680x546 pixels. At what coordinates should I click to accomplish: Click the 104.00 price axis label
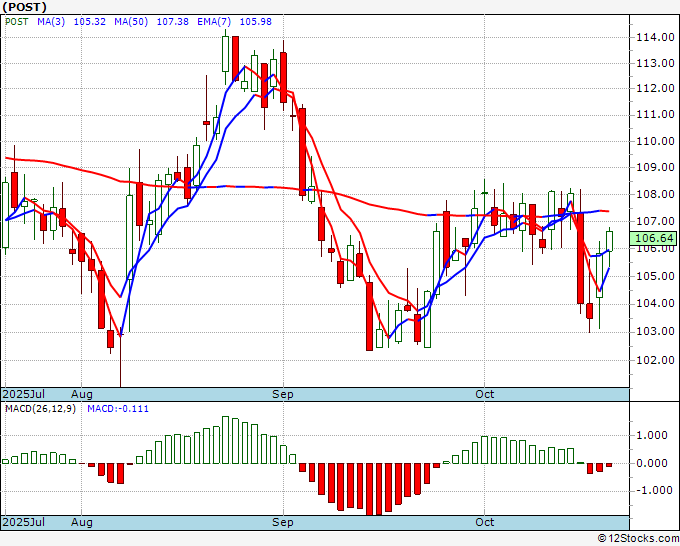pos(655,304)
